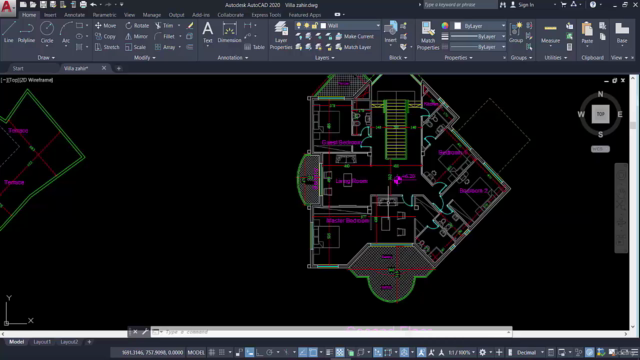This screenshot has width=640, height=360.
Task: Open the Decimal units dropdown
Action: (530, 352)
